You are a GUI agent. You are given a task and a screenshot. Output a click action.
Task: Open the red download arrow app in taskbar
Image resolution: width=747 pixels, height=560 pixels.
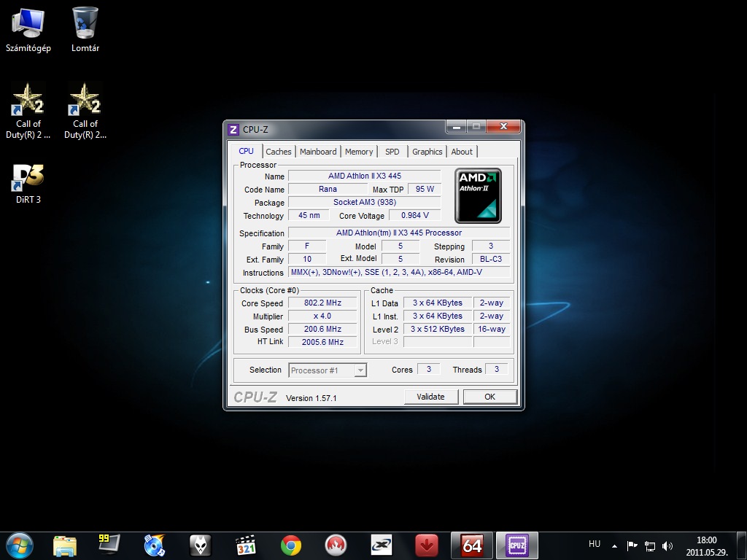(x=426, y=545)
